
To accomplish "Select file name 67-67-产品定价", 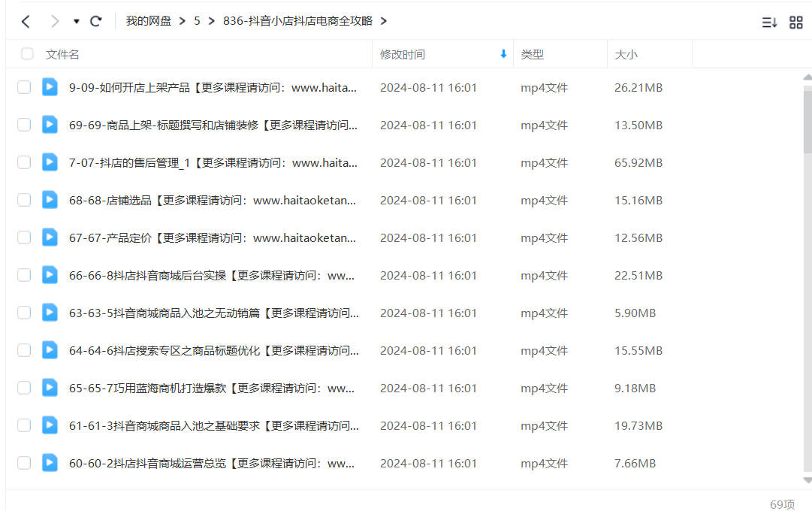I will tap(213, 238).
